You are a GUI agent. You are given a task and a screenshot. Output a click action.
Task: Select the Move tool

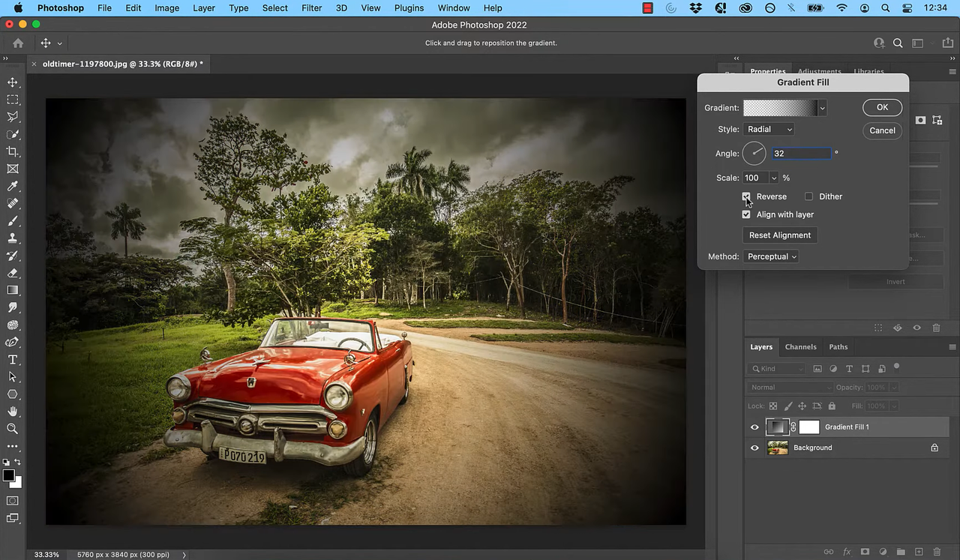[10, 82]
